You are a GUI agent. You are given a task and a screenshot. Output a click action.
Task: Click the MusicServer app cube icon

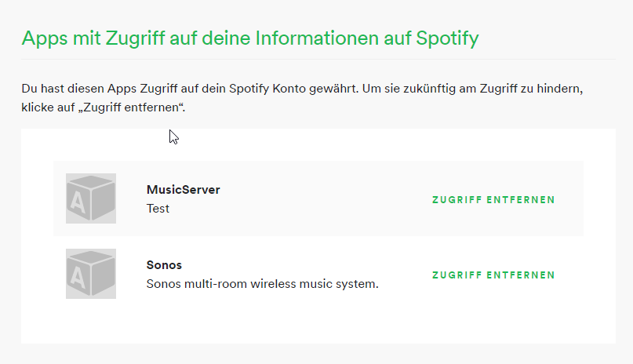coord(91,198)
